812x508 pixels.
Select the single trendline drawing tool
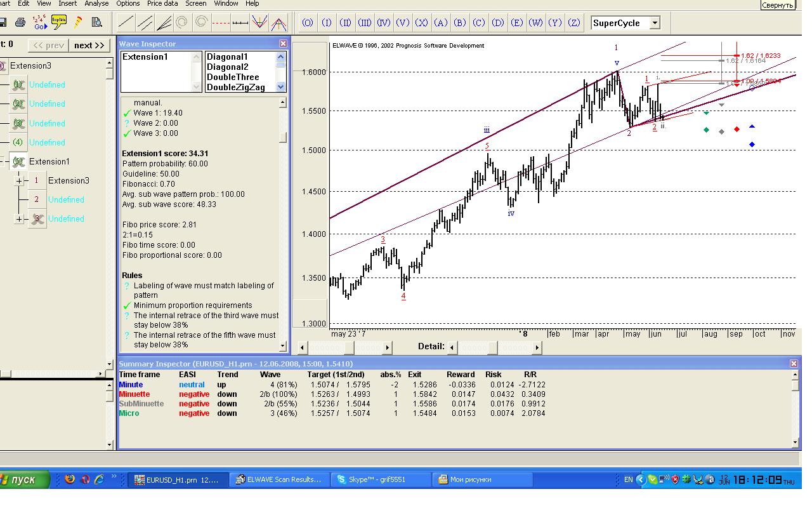pos(126,23)
